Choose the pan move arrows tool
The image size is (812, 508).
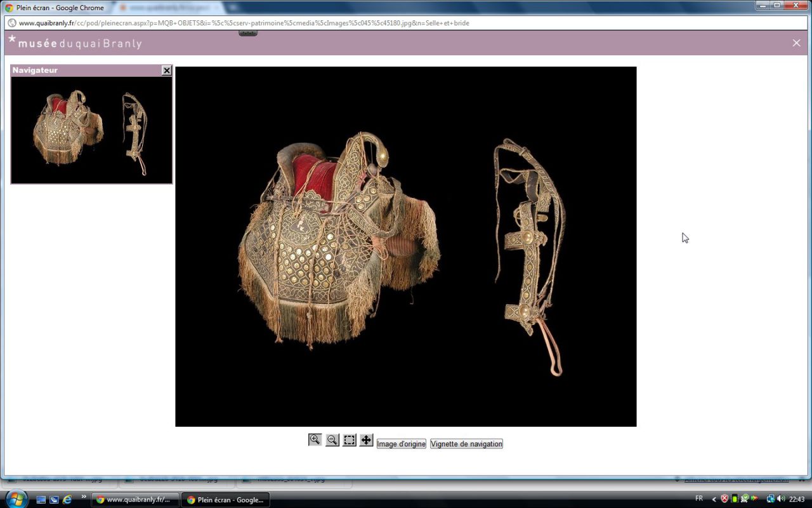(366, 440)
